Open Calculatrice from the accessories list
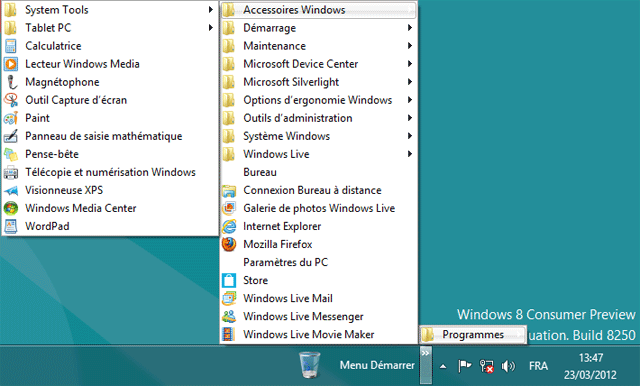 [x=110, y=46]
